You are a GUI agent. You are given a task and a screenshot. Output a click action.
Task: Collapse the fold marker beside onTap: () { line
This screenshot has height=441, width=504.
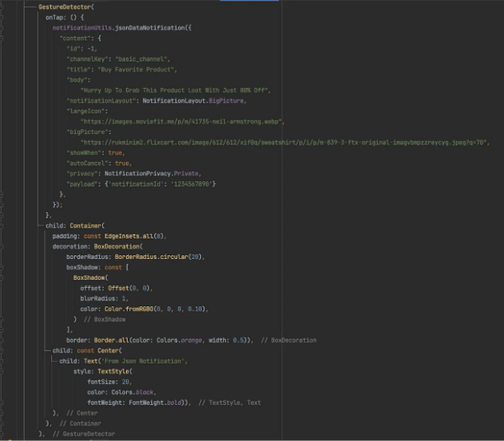pyautogui.click(x=2, y=17)
